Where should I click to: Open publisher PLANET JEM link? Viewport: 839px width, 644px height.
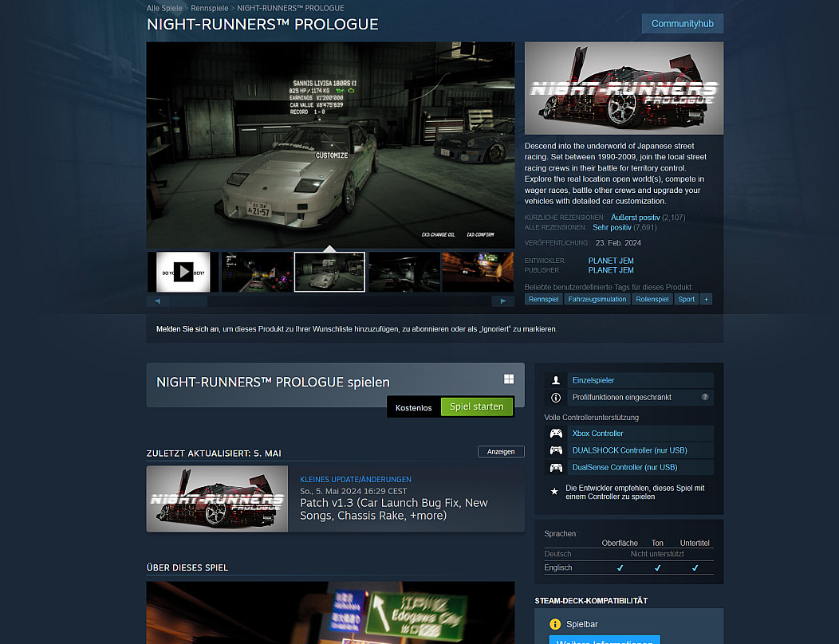611,270
